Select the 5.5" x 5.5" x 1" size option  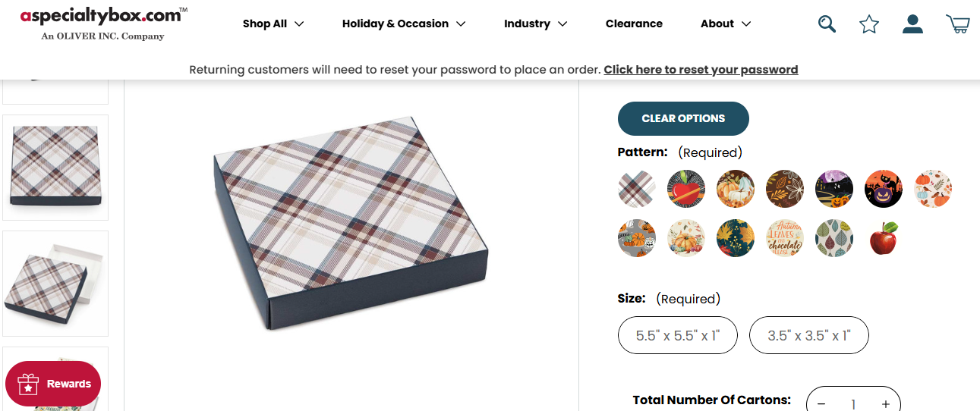point(677,335)
